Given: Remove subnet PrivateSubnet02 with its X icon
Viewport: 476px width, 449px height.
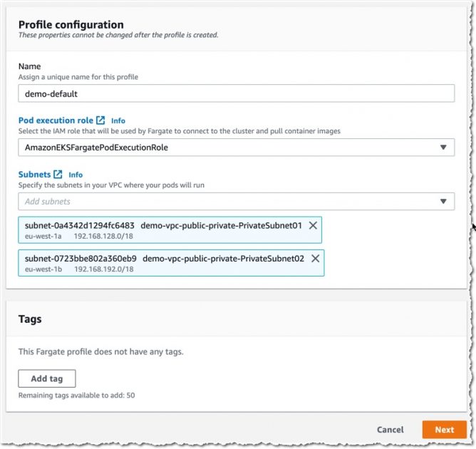Looking at the screenshot, I should tap(316, 258).
